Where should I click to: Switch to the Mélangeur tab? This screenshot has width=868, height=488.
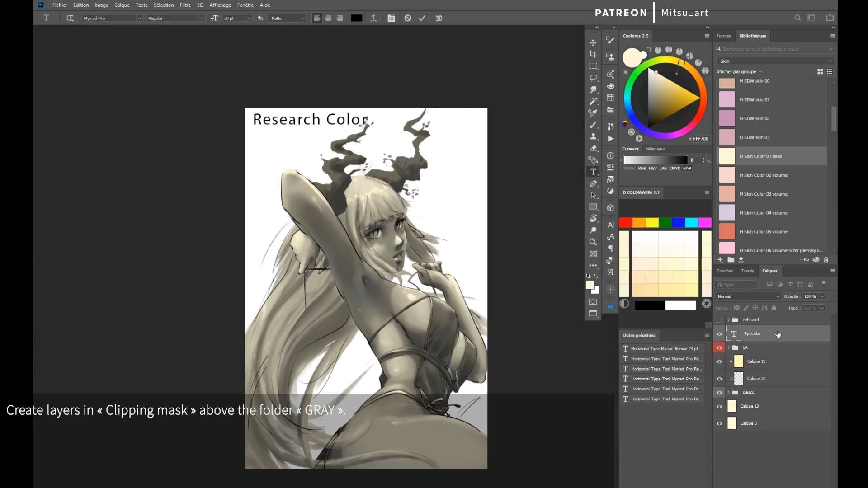(x=655, y=149)
